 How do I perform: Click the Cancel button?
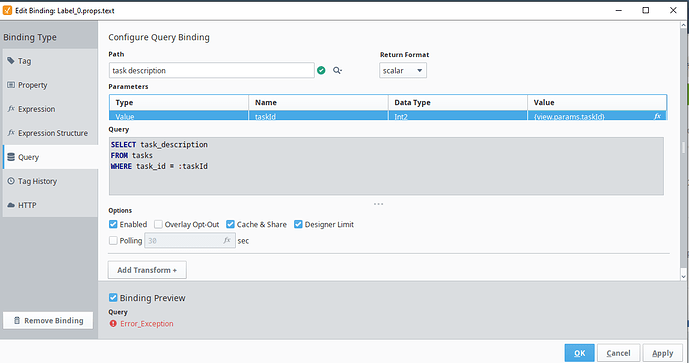coord(618,353)
